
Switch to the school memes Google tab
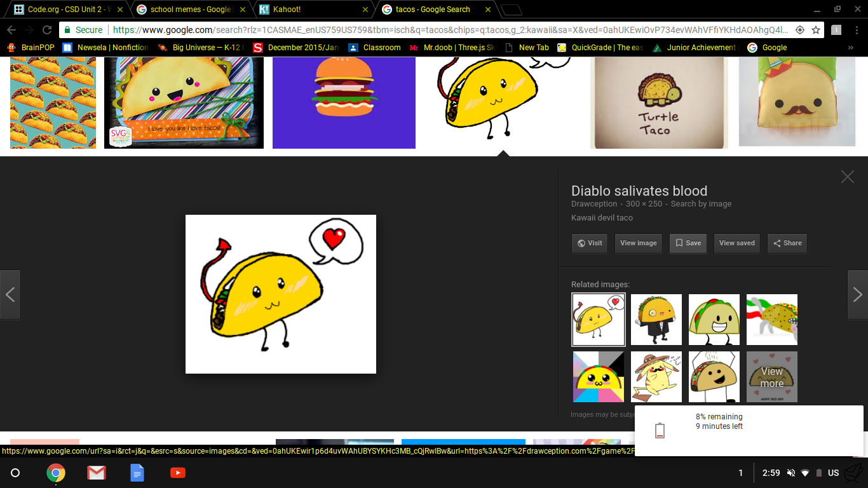[189, 10]
